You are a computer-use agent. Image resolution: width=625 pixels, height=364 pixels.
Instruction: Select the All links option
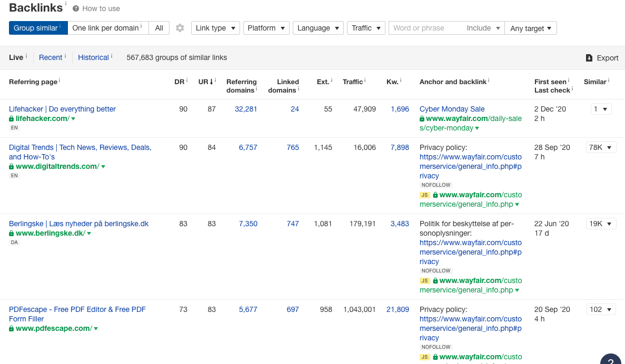tap(158, 27)
